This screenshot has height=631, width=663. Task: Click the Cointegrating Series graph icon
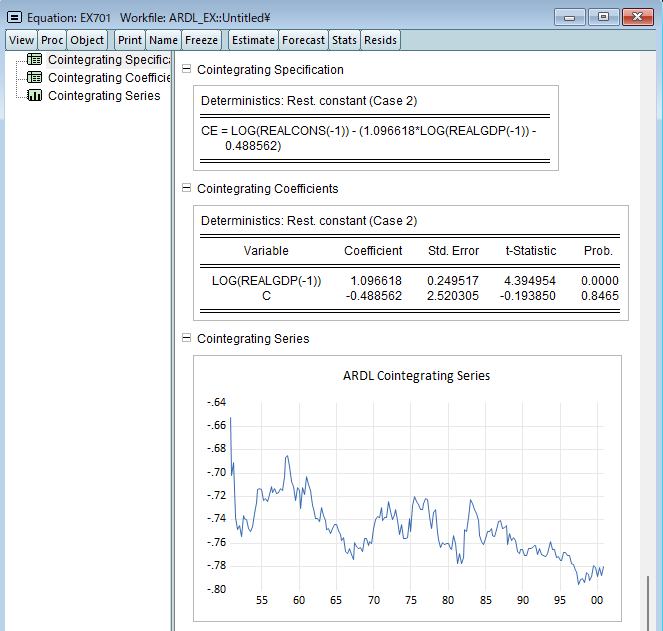click(35, 96)
